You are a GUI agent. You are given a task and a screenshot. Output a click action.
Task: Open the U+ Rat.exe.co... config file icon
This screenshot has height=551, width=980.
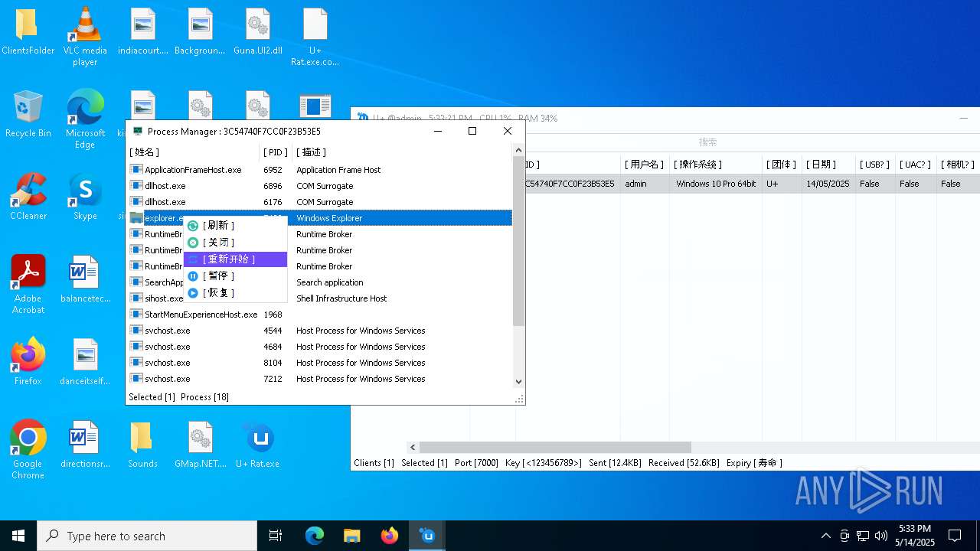click(x=315, y=37)
